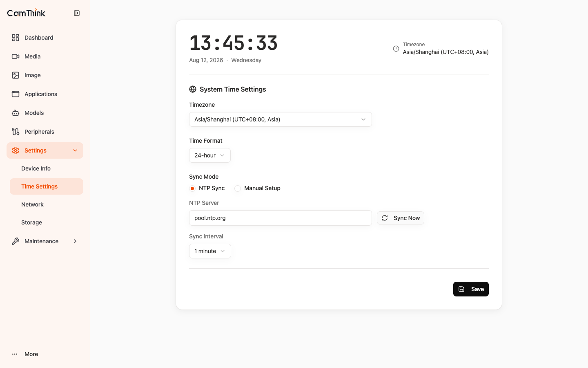The width and height of the screenshot is (588, 368).
Task: Open Dashboard grid icon
Action: pyautogui.click(x=16, y=38)
